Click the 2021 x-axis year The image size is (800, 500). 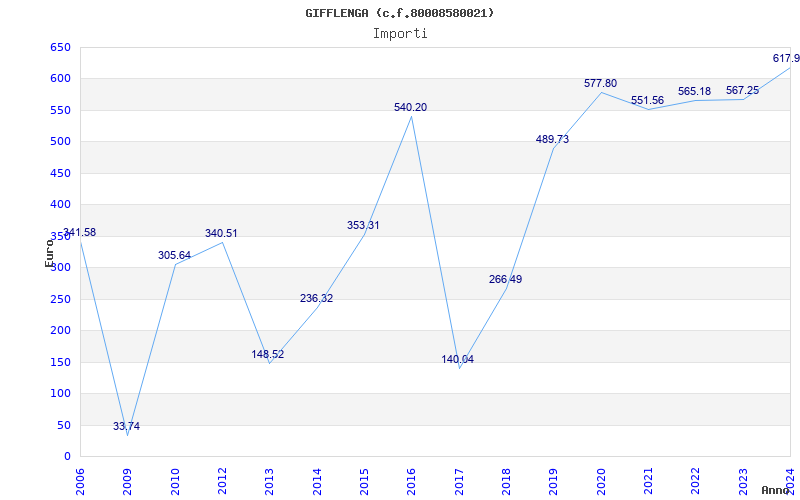point(648,482)
